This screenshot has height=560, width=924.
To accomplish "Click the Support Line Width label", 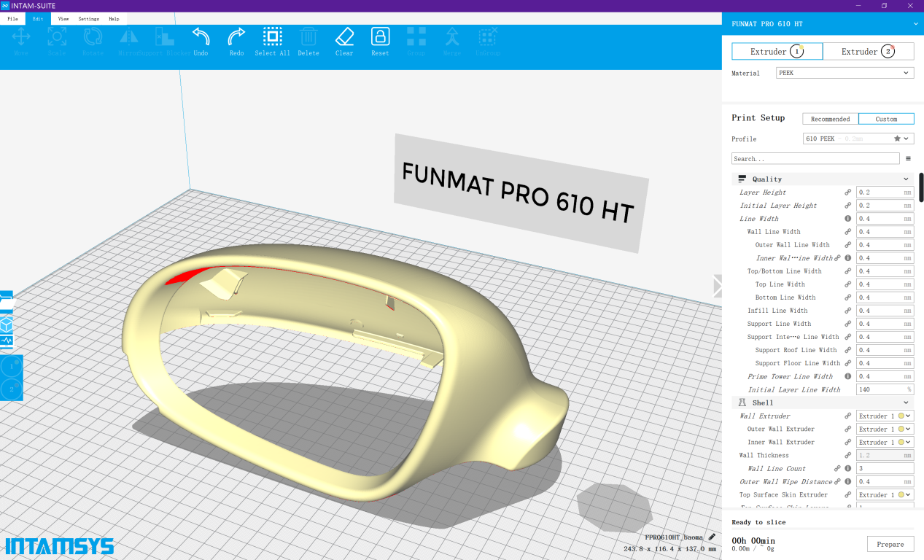I will [779, 324].
